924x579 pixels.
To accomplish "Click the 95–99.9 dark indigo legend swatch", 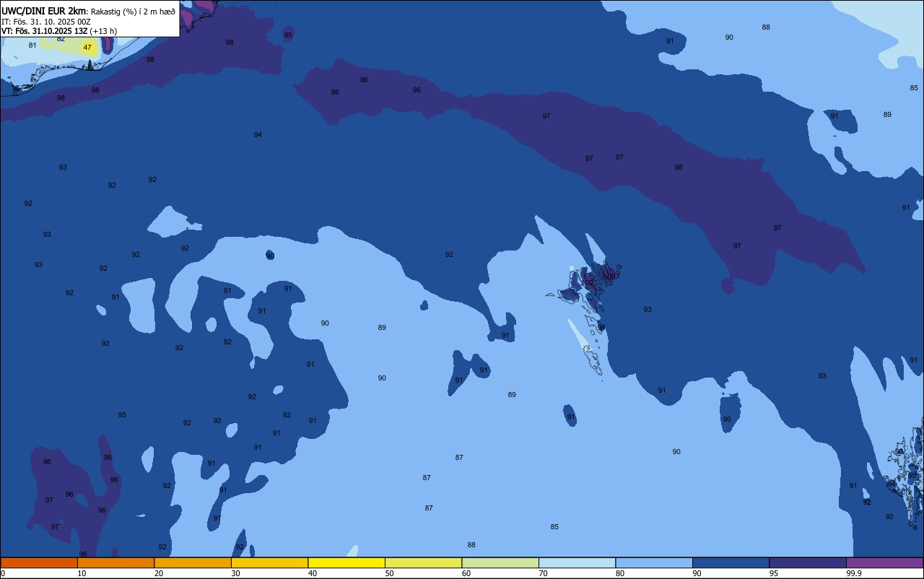I will point(808,562).
